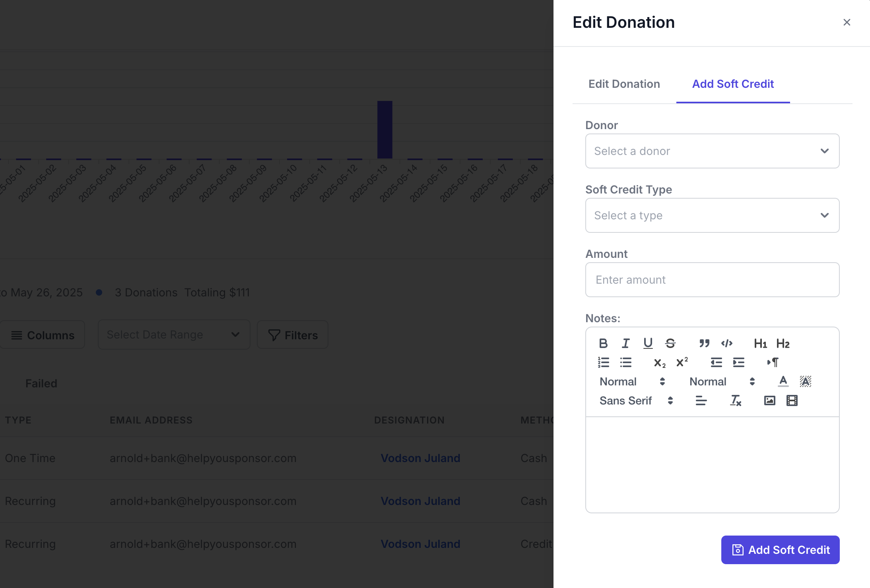Image resolution: width=870 pixels, height=588 pixels.
Task: Apply Heading 2 style
Action: pyautogui.click(x=783, y=343)
